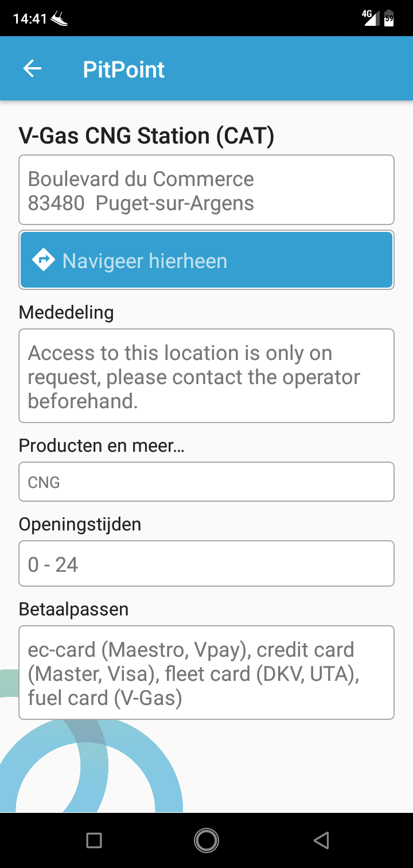Tap the clock time in status bar

30,18
